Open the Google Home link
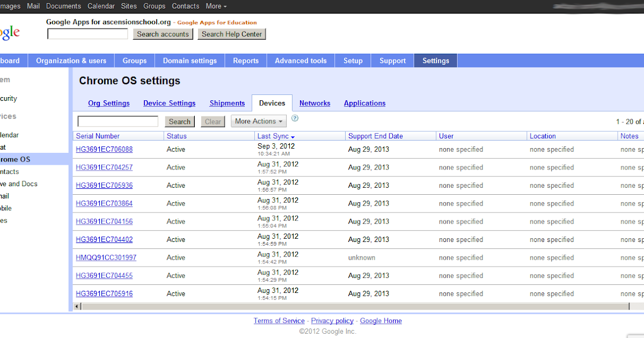Screen dimensions: 644x338 coord(381,321)
